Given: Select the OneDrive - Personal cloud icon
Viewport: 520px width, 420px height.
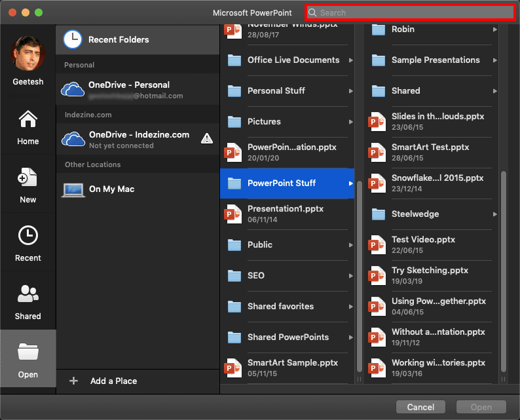Looking at the screenshot, I should click(x=73, y=90).
